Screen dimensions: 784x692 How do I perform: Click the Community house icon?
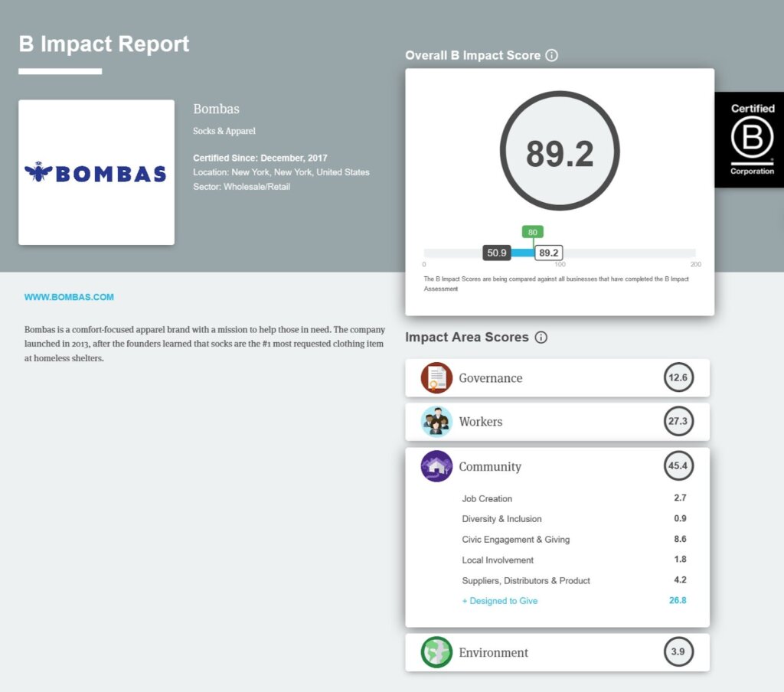pyautogui.click(x=436, y=466)
